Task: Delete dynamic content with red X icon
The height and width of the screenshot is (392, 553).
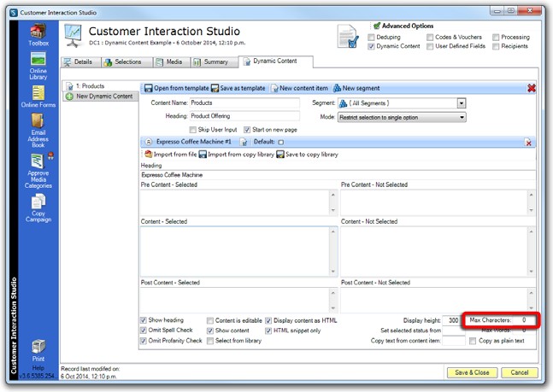Action: coord(531,88)
